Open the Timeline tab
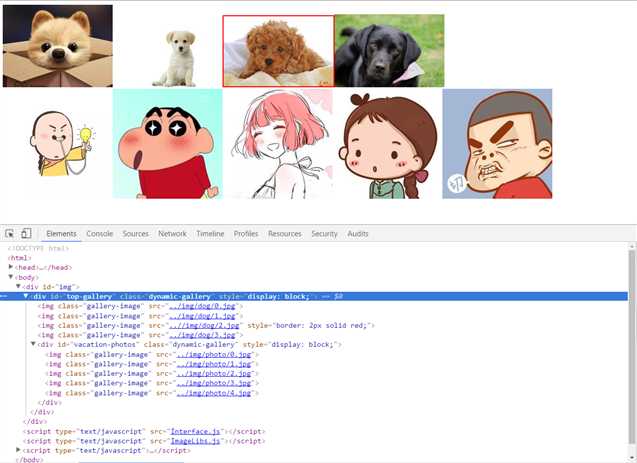This screenshot has width=637, height=463. (210, 234)
